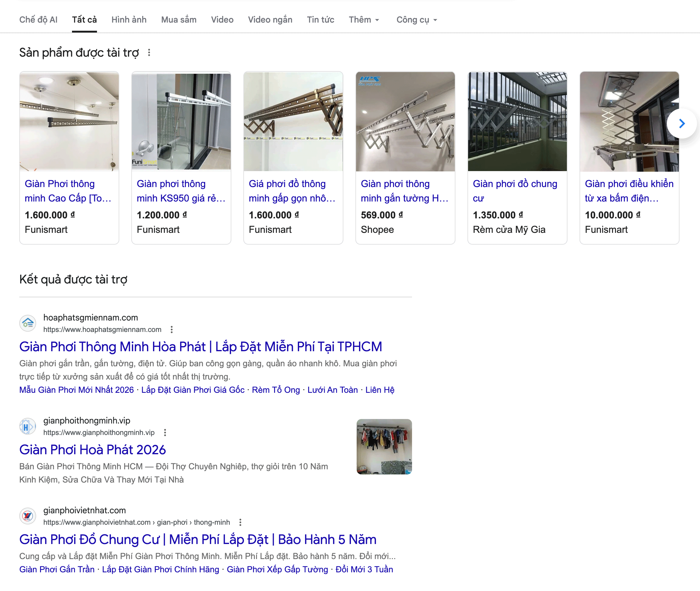700x591 pixels.
Task: Open the Video ngắn tab
Action: [x=270, y=20]
